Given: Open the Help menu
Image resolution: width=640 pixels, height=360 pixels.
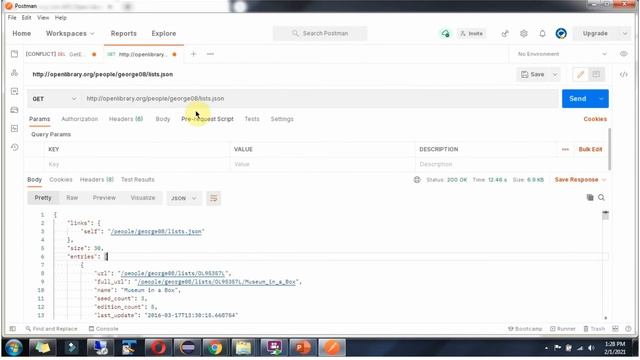Looking at the screenshot, I should 61,18.
